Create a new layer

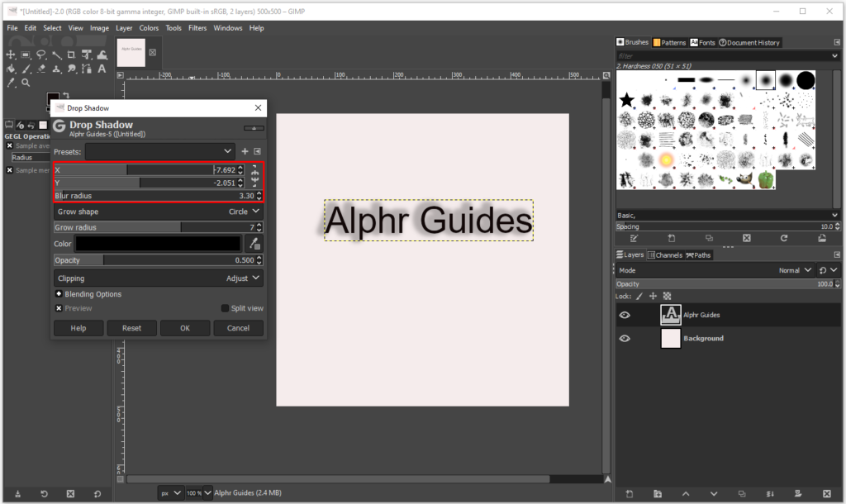628,493
